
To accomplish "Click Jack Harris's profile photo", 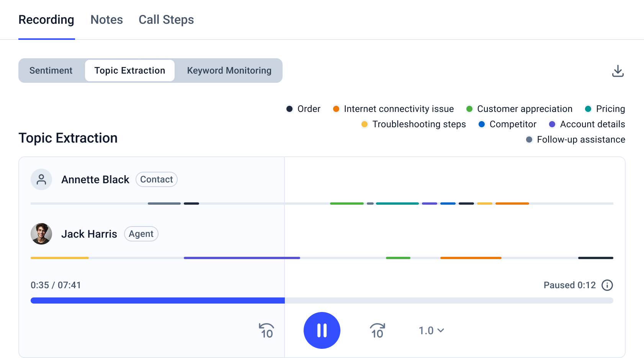I will click(41, 234).
